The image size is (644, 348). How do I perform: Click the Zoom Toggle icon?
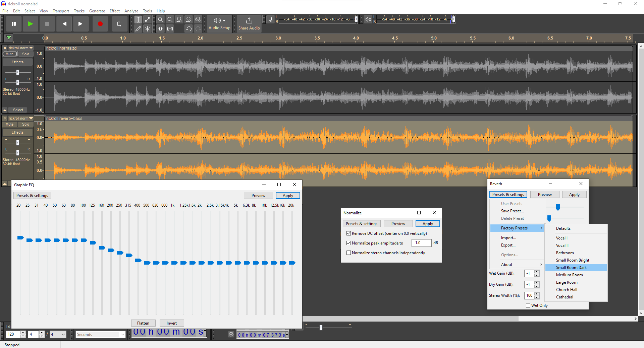click(x=198, y=19)
